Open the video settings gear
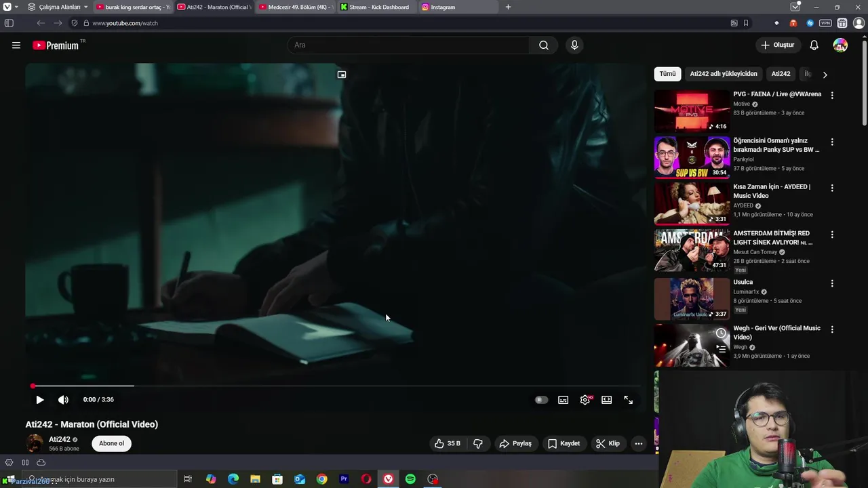868x488 pixels. (585, 400)
